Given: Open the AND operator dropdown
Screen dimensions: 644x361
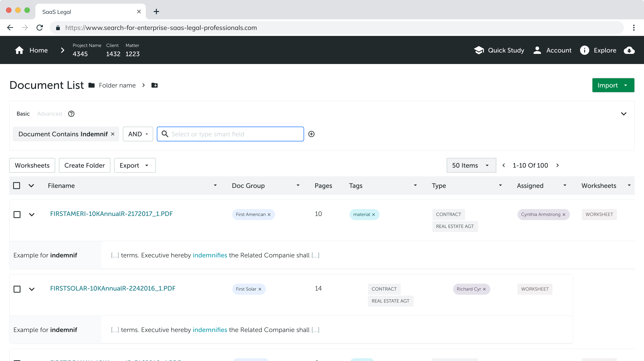Looking at the screenshot, I should pos(138,134).
